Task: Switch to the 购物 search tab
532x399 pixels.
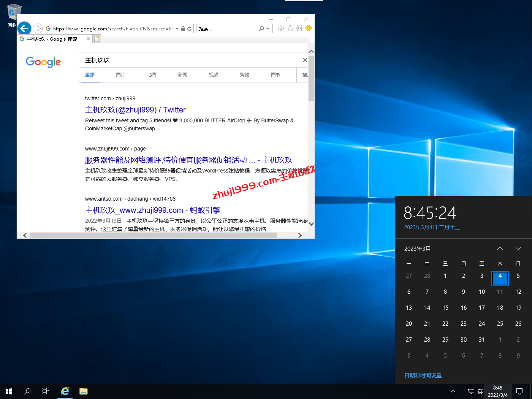Action: 245,75
